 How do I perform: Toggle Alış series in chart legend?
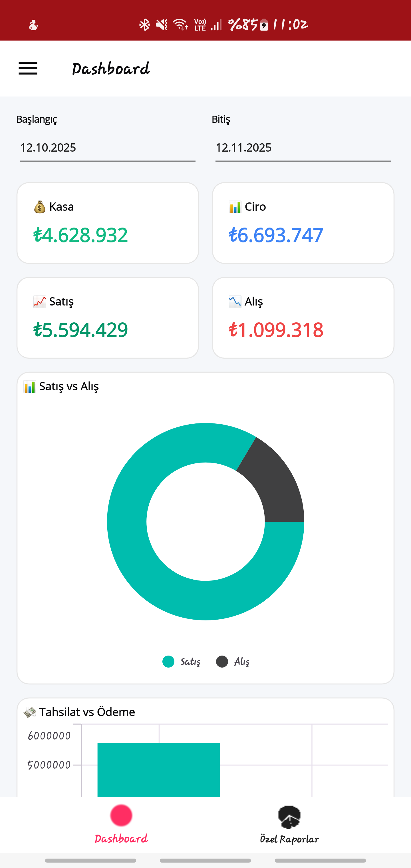(233, 662)
